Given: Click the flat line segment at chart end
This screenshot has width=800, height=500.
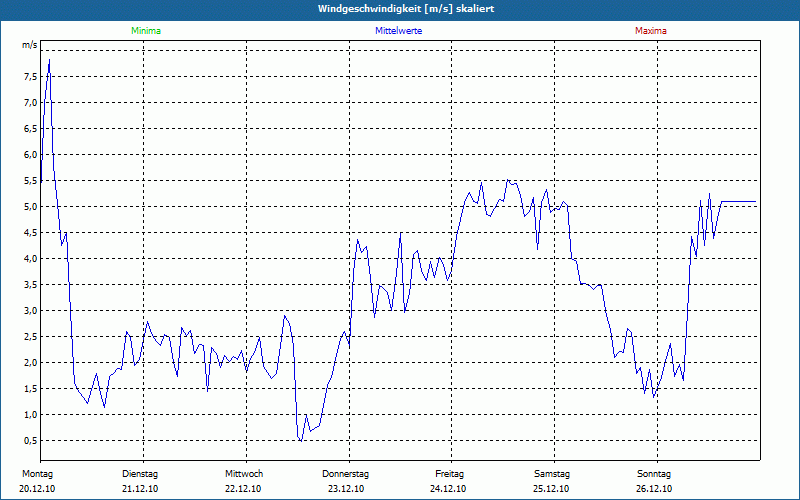Looking at the screenshot, I should click(x=738, y=202).
